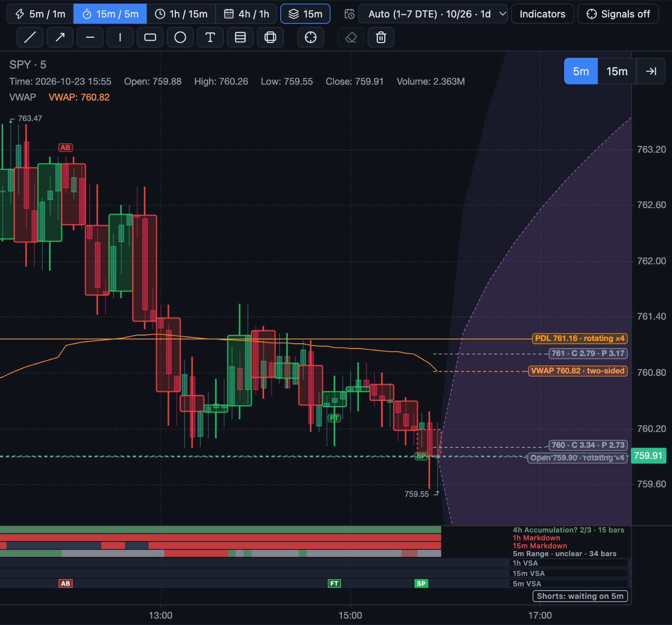Viewport: 672px width, 625px height.
Task: Click the SP badge in 5m VSA row
Action: [421, 583]
